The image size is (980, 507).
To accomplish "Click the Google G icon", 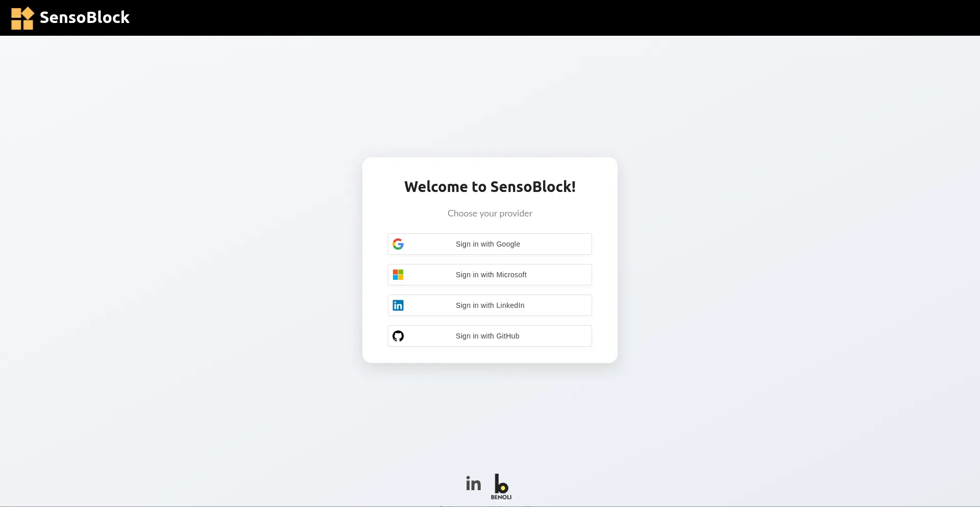I will [x=398, y=244].
